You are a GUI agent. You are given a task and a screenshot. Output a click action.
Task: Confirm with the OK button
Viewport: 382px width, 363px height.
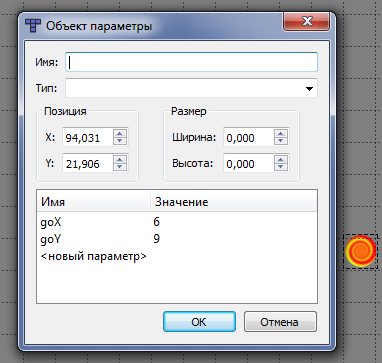199,322
